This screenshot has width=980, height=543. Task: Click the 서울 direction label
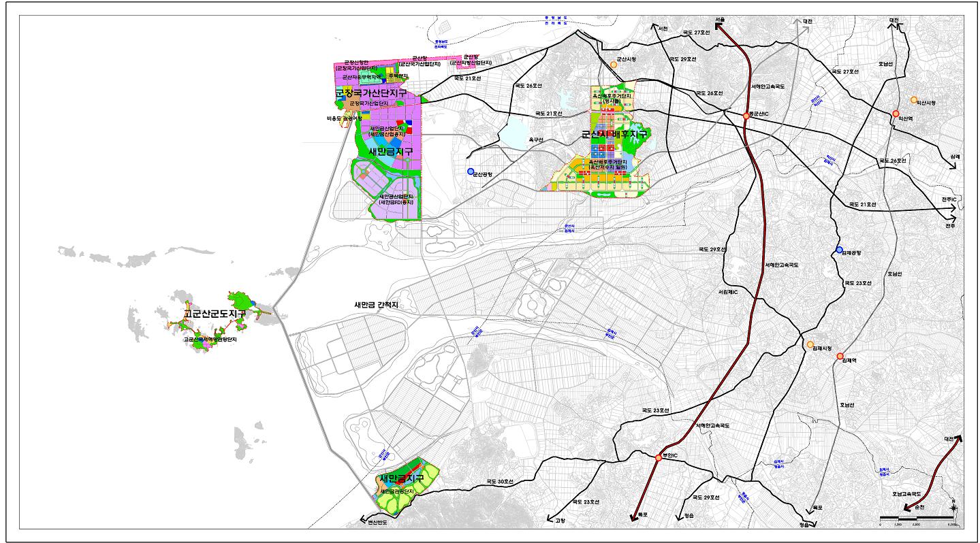721,20
